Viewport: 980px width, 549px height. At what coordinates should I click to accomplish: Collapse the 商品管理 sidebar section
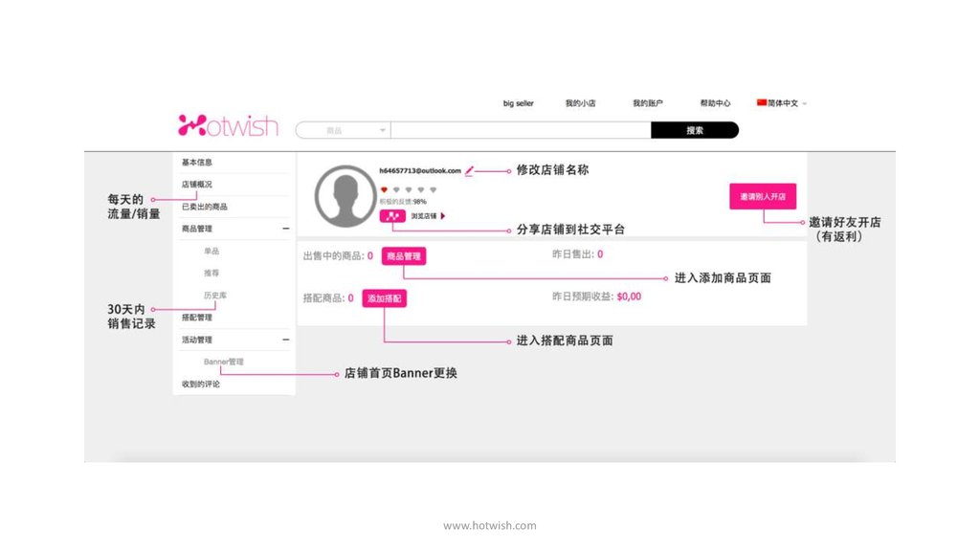tap(285, 229)
